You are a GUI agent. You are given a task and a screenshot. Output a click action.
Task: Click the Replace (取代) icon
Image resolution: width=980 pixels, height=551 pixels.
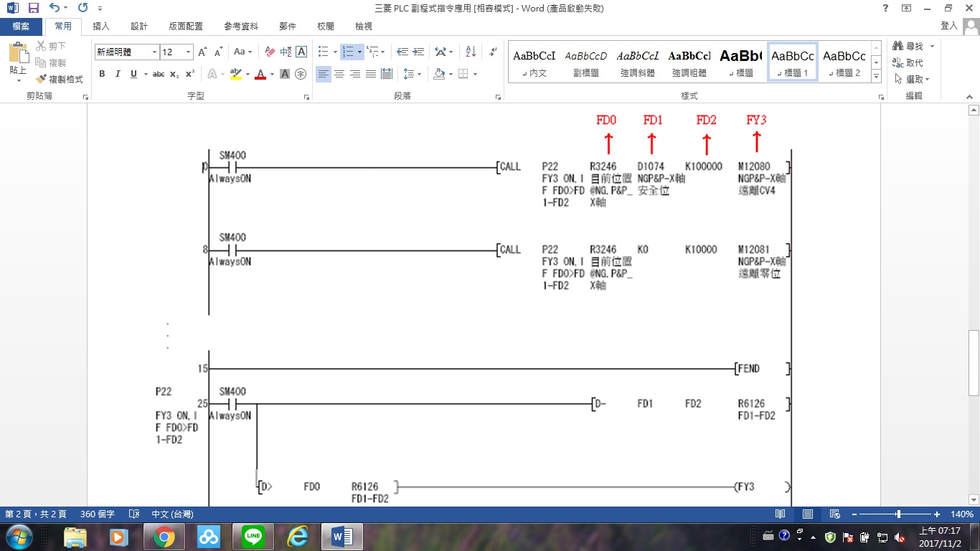coord(897,62)
